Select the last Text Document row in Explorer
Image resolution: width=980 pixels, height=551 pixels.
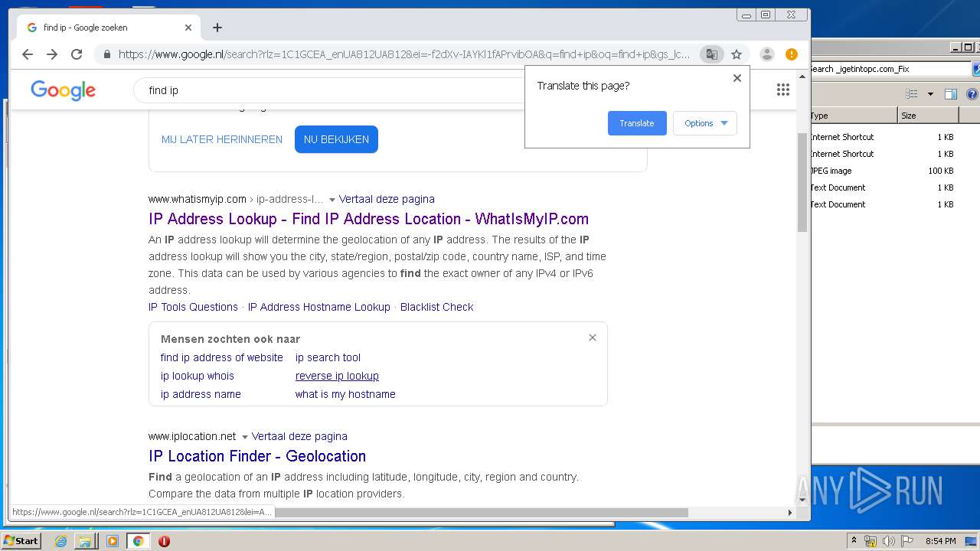[x=882, y=204]
